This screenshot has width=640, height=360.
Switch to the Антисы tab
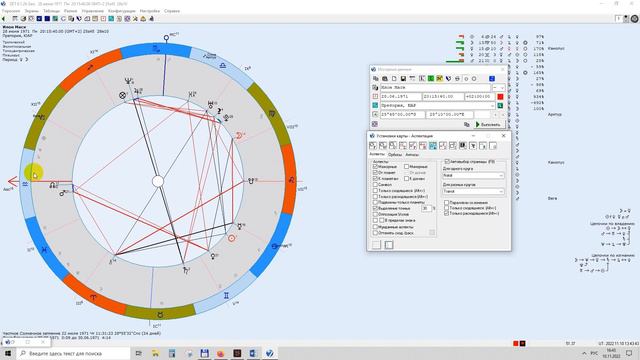point(412,155)
